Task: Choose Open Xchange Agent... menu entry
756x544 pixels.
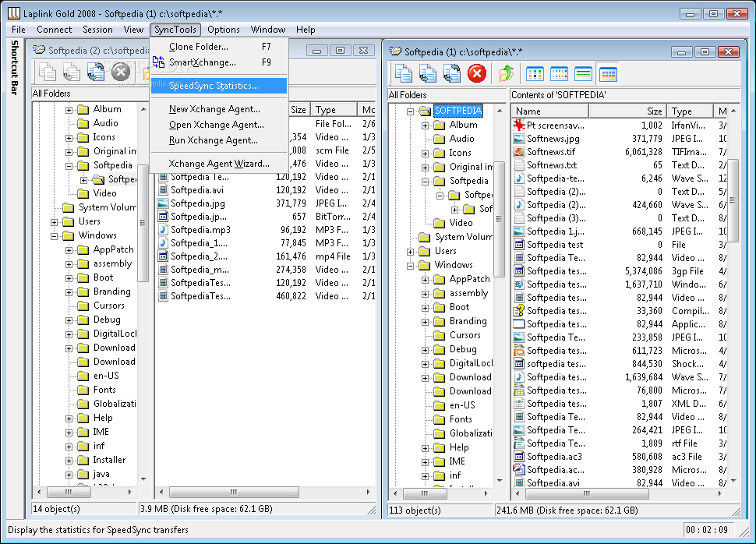Action: tap(219, 125)
